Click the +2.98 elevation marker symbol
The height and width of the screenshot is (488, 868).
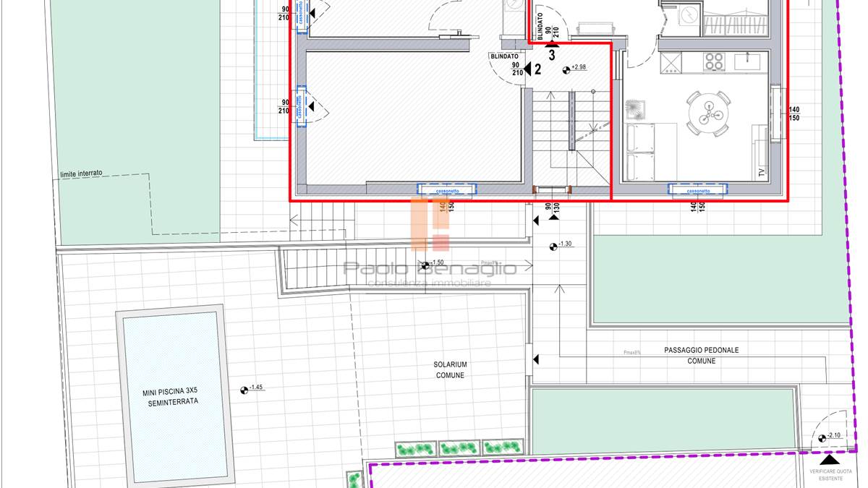[x=566, y=69]
